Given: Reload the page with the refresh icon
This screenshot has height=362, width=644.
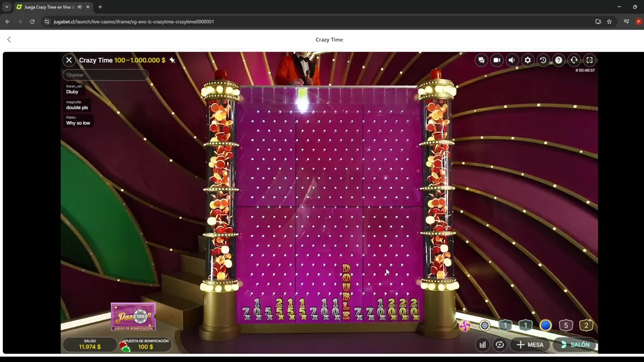Looking at the screenshot, I should (32, 22).
